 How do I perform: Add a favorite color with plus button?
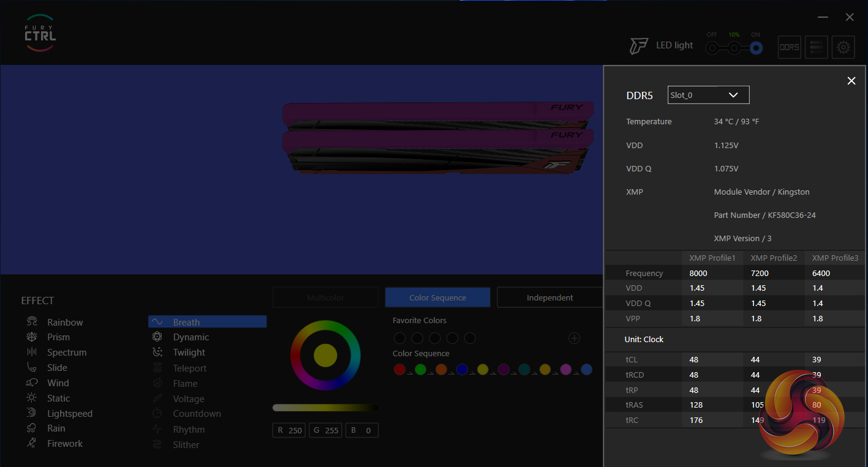point(574,338)
